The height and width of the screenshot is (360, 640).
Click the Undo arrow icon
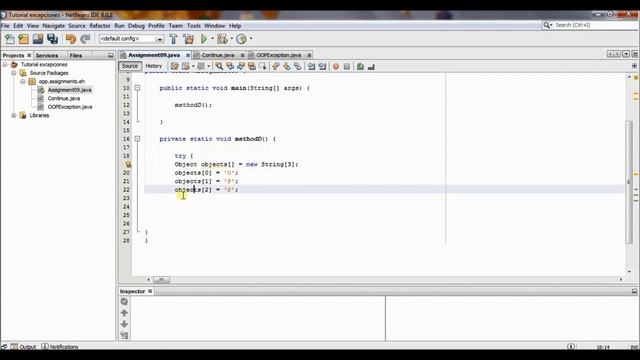(71, 39)
